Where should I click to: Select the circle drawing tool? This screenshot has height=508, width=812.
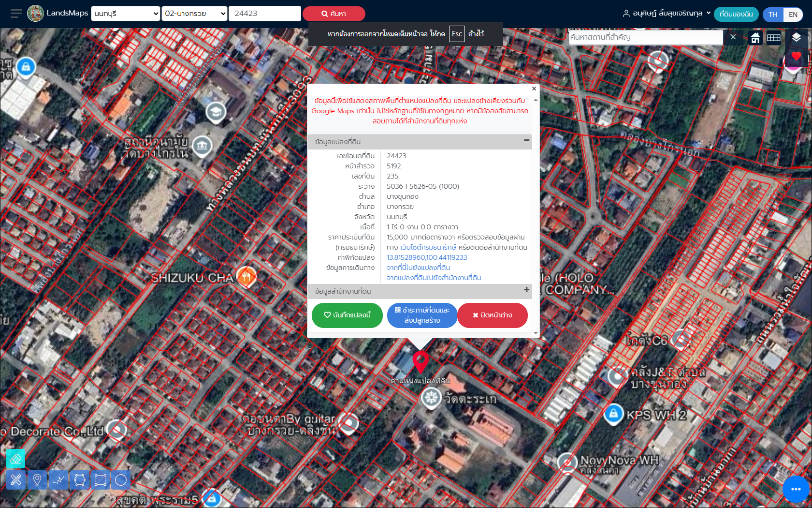[121, 480]
